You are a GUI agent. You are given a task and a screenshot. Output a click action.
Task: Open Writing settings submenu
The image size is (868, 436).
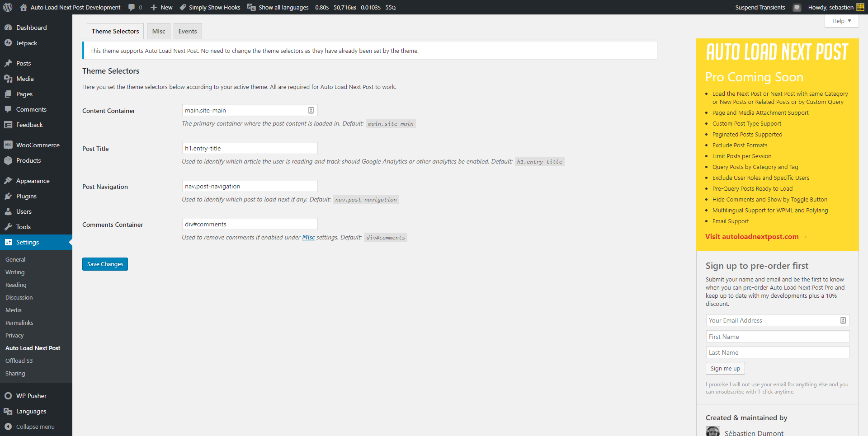point(15,272)
